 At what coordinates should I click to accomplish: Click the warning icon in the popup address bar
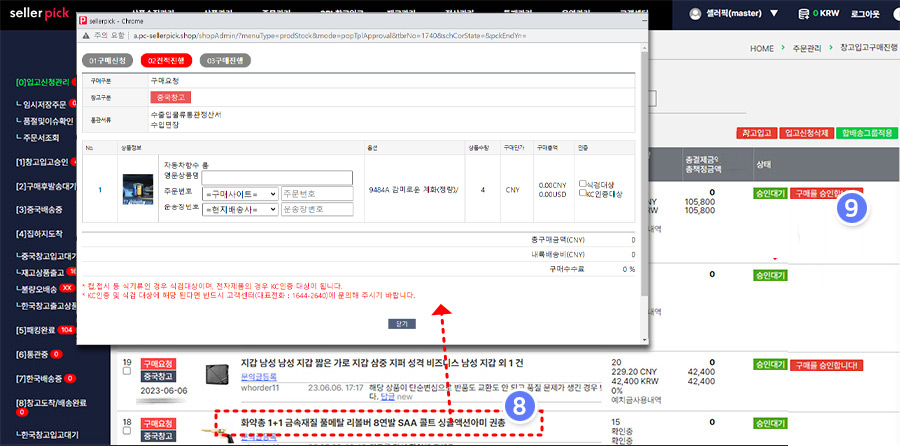pos(84,34)
